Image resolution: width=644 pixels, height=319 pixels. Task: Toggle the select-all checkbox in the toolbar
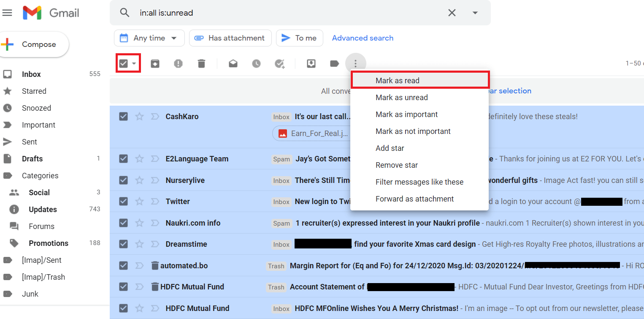(x=124, y=62)
